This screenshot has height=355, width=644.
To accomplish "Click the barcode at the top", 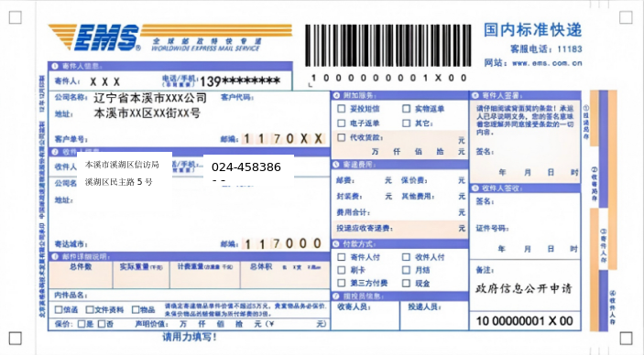I will (x=387, y=45).
